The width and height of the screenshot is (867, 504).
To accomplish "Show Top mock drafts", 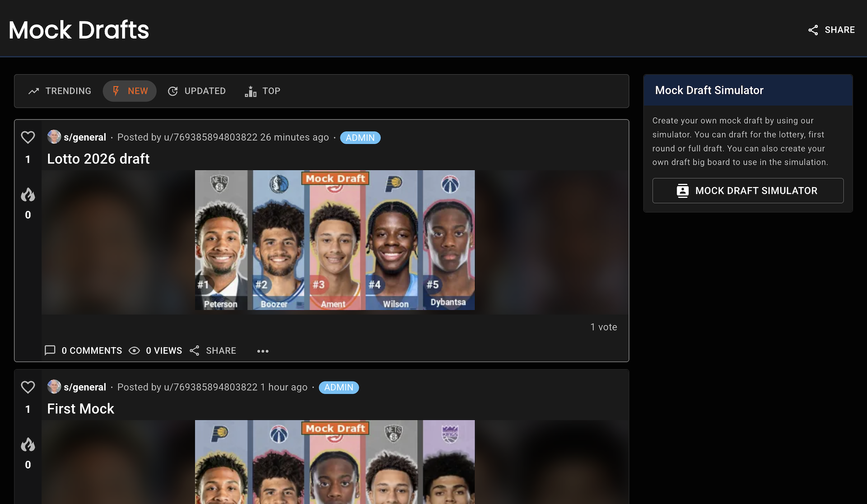I will point(262,91).
